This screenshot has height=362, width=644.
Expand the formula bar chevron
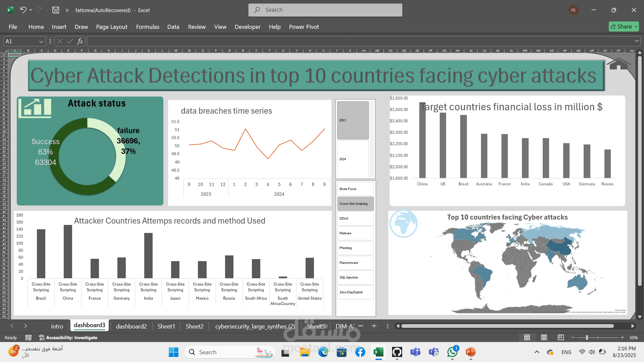tap(636, 41)
